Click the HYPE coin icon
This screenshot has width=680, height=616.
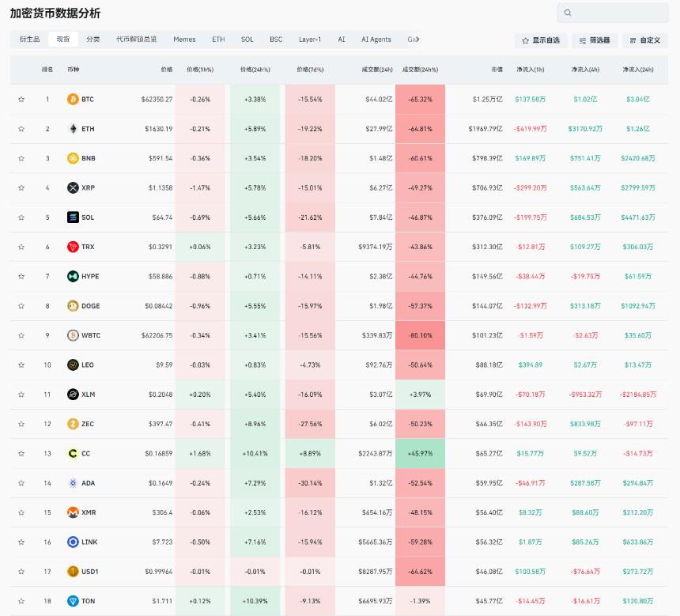pos(73,276)
